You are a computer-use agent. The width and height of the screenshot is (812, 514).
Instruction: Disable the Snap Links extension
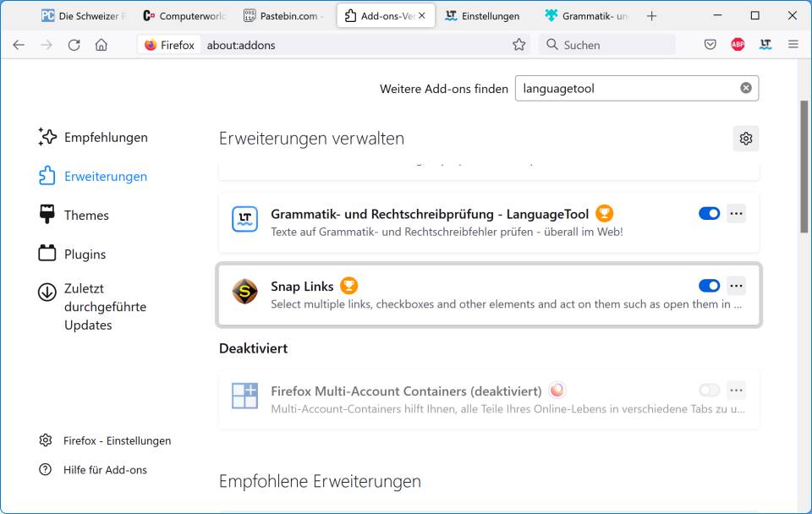click(709, 285)
